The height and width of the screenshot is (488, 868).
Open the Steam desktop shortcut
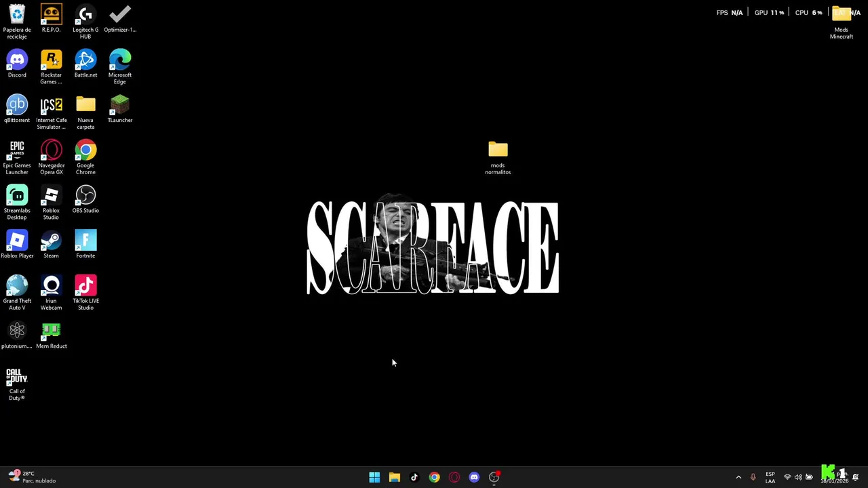[51, 245]
